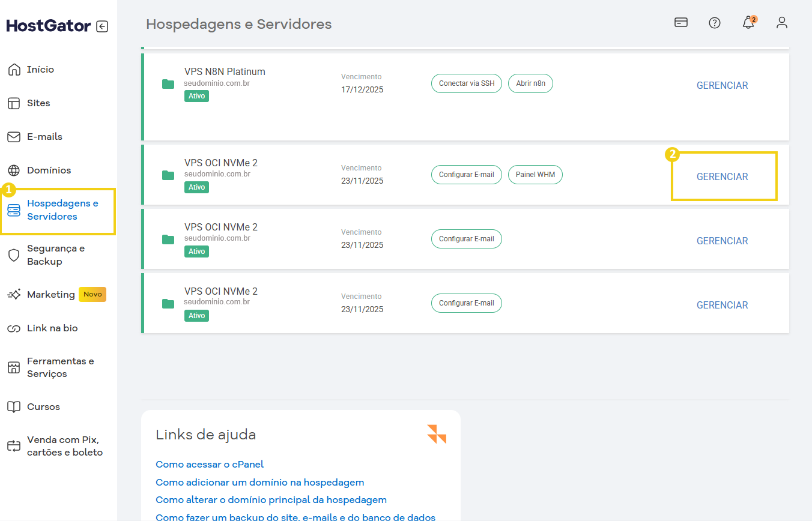Select the E-mails menu item
The width and height of the screenshot is (812, 521).
(43, 136)
